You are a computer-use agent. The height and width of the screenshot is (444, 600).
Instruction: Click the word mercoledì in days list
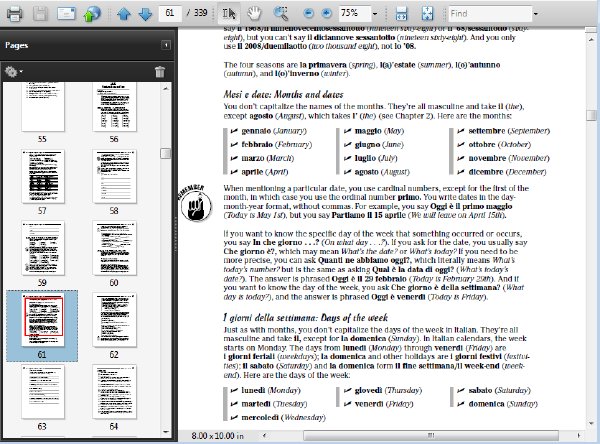coord(260,418)
